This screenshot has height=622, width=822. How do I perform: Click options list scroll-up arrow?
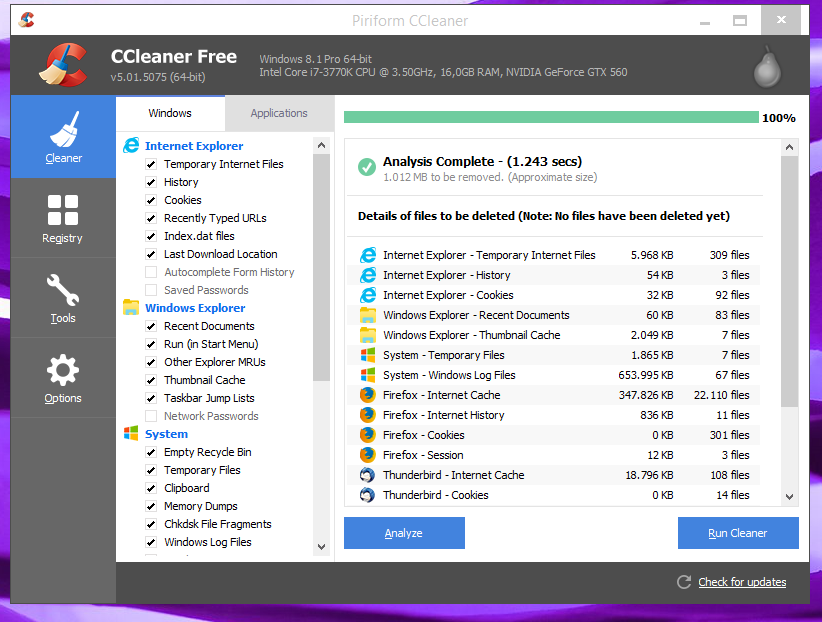[321, 145]
